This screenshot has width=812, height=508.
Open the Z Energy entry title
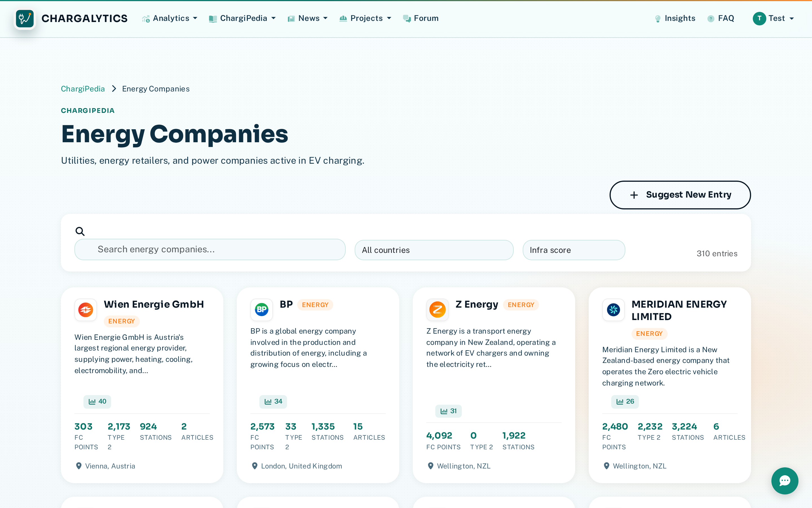pos(477,304)
